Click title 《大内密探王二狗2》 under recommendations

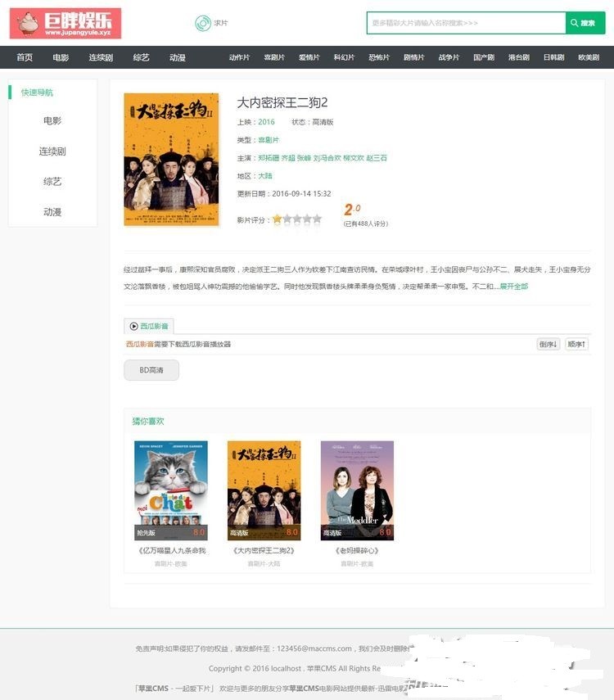(264, 550)
